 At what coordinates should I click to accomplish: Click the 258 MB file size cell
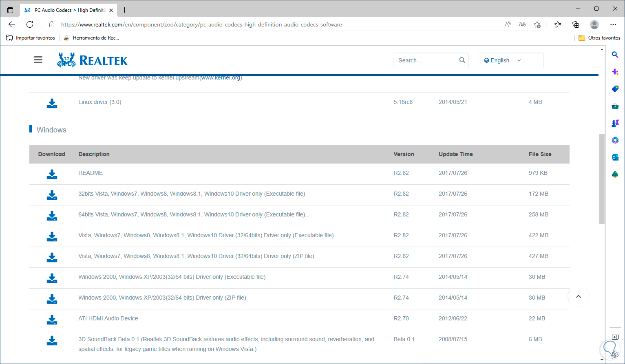539,214
